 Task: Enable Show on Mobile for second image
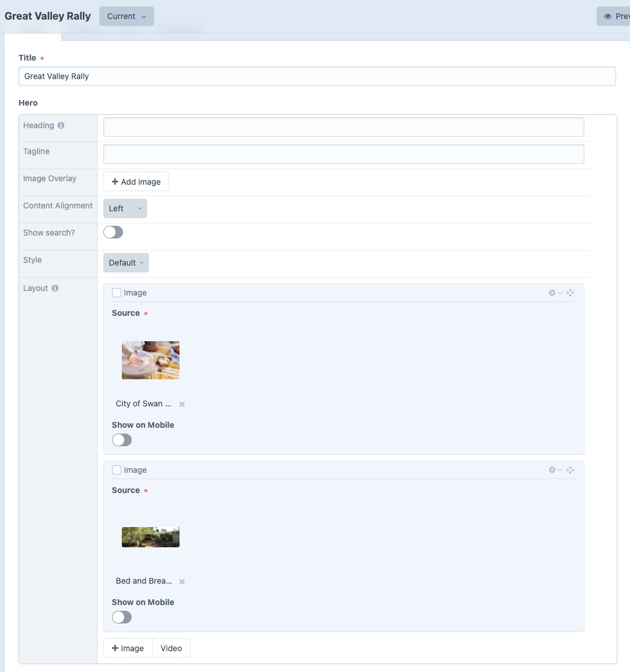point(122,618)
